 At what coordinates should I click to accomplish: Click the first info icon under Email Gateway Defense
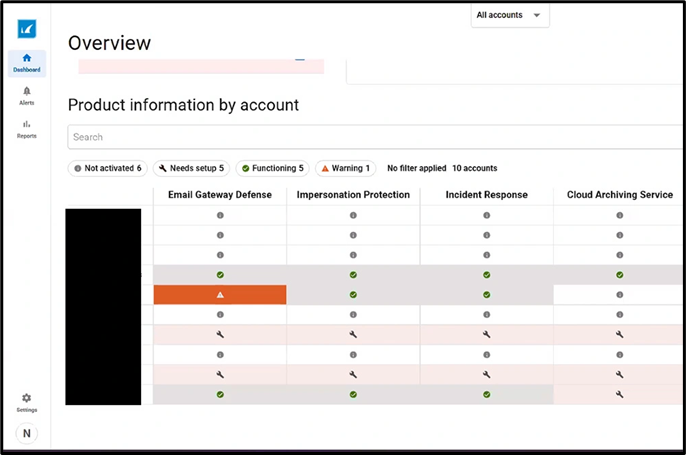(220, 215)
